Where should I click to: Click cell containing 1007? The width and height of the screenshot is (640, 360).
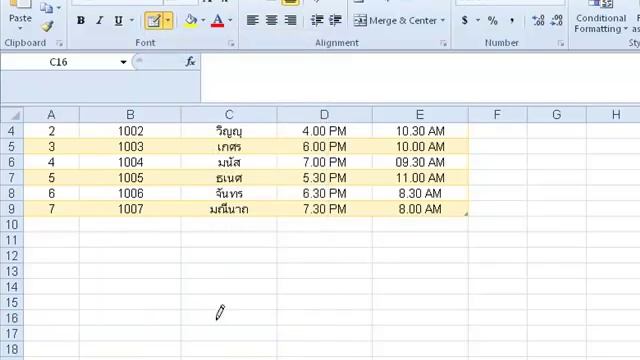point(130,209)
